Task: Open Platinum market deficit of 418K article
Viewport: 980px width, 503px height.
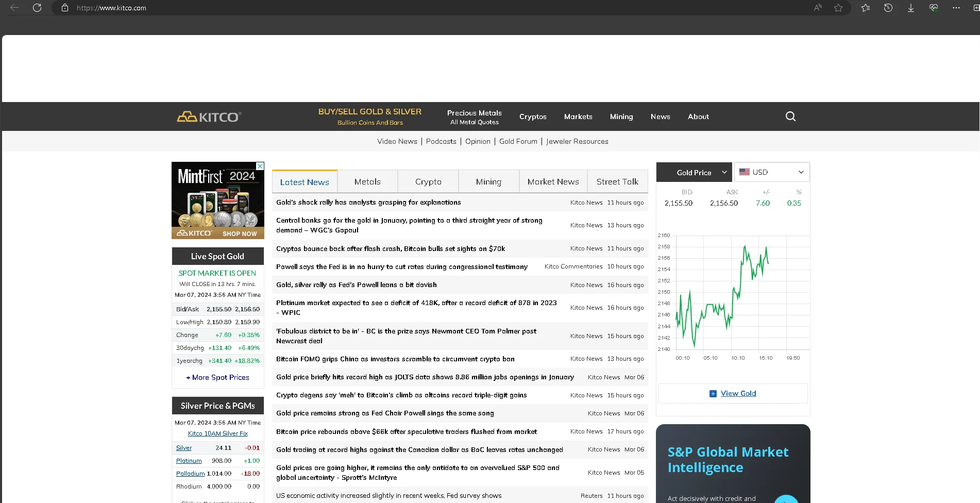Action: point(416,308)
